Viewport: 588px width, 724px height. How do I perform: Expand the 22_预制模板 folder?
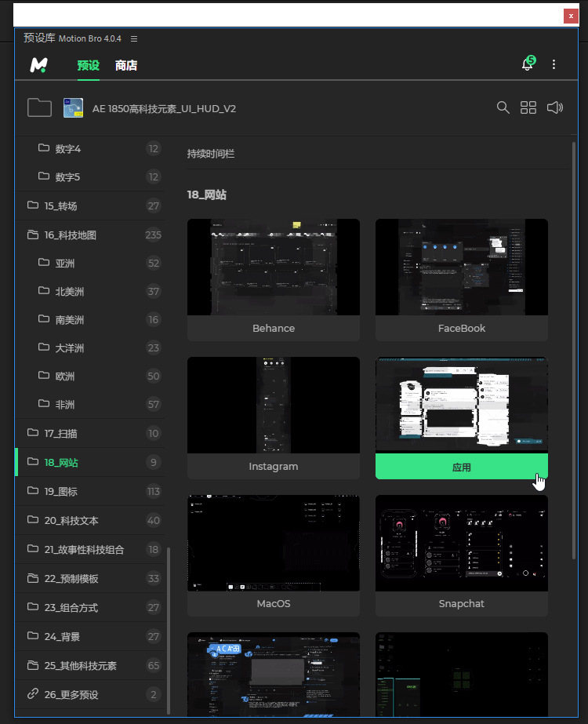pos(90,579)
